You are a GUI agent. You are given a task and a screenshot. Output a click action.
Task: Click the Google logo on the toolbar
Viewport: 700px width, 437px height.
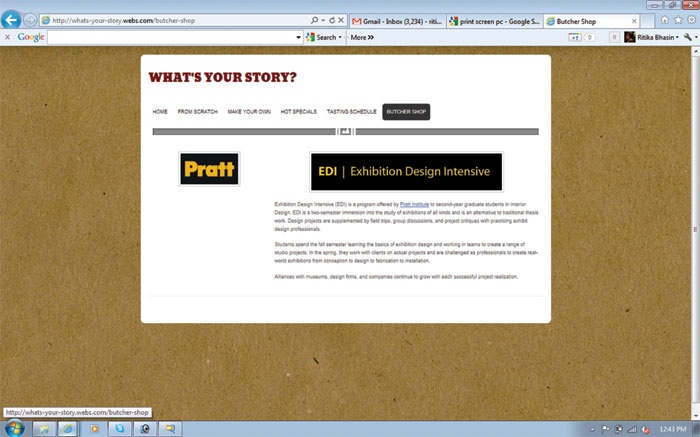31,37
